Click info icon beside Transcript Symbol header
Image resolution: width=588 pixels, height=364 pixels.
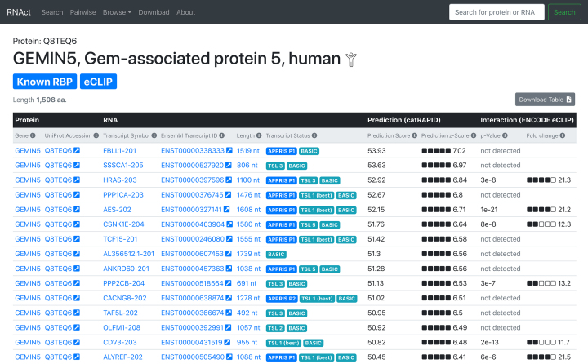click(x=154, y=135)
